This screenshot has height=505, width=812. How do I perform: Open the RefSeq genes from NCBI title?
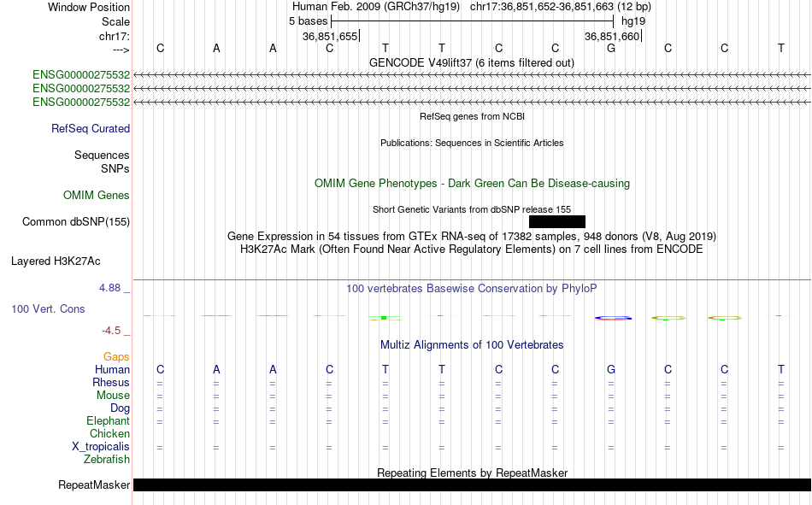click(472, 116)
